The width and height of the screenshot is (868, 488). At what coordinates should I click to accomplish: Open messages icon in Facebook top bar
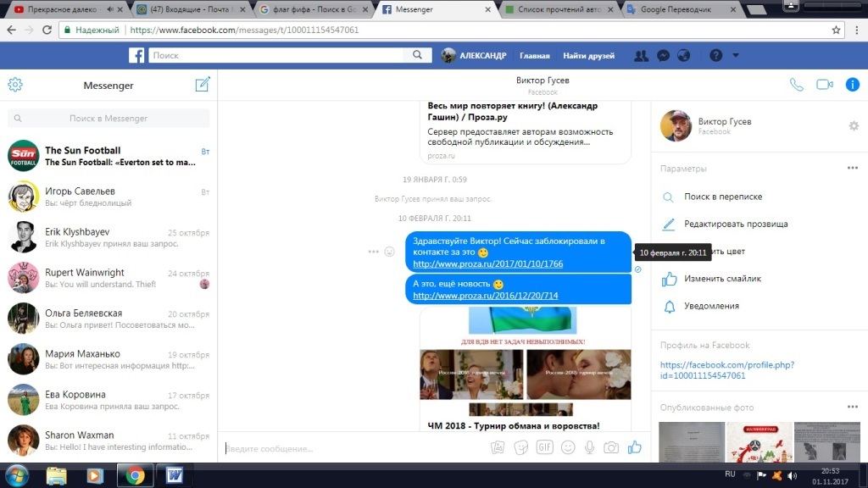pos(663,55)
